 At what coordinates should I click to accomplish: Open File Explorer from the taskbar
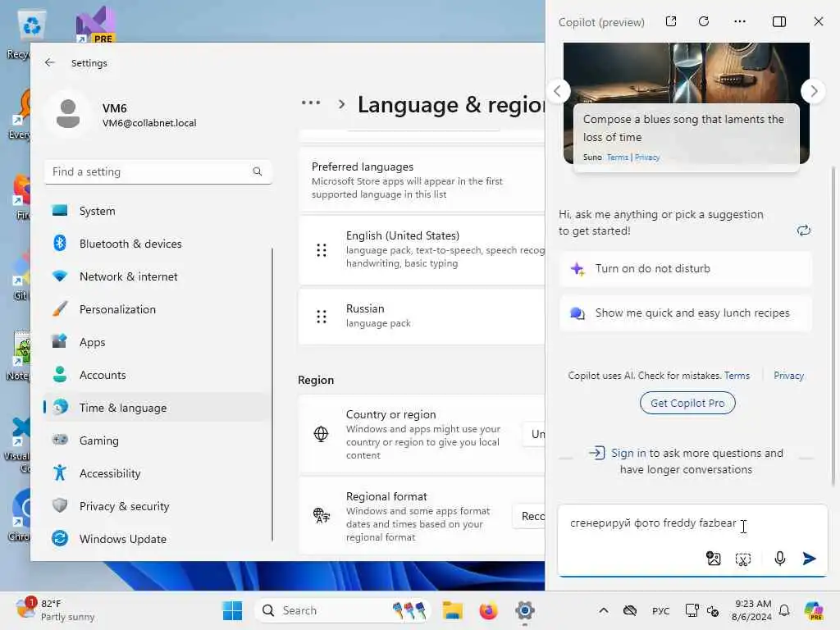452,610
